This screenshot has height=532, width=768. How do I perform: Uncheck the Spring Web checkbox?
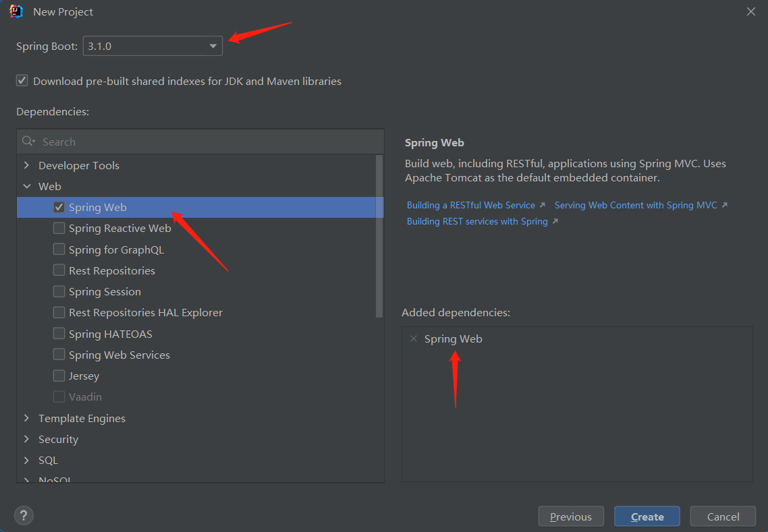coord(59,207)
